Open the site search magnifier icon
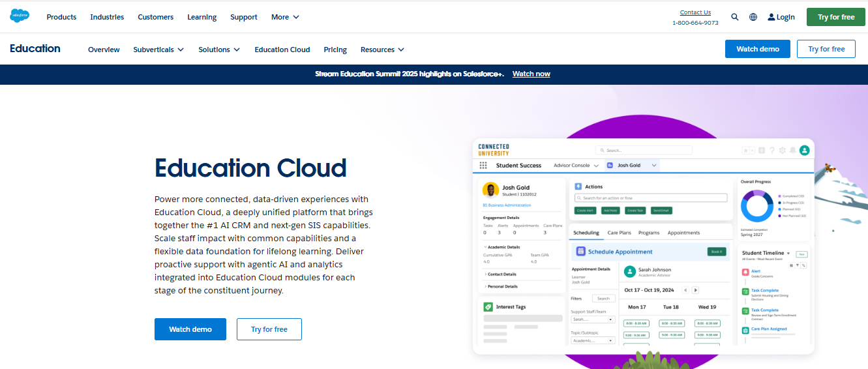 click(x=735, y=17)
